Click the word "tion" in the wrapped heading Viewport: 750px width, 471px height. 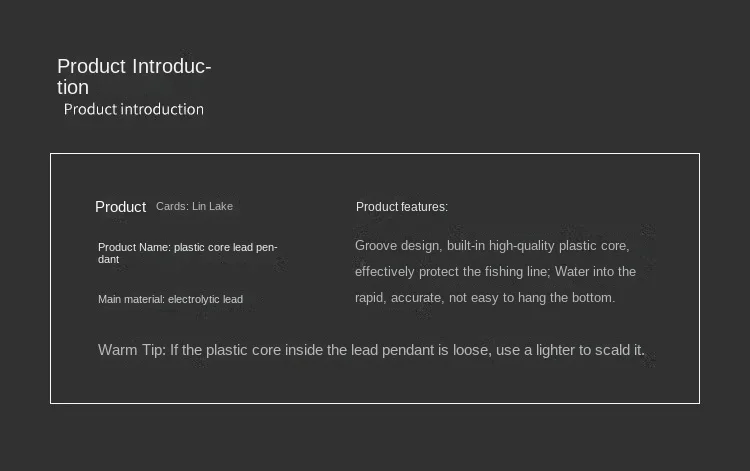point(73,87)
